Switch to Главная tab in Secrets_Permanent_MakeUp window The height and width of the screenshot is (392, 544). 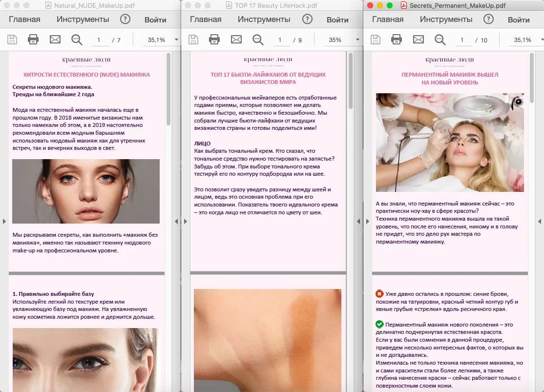[x=387, y=20]
